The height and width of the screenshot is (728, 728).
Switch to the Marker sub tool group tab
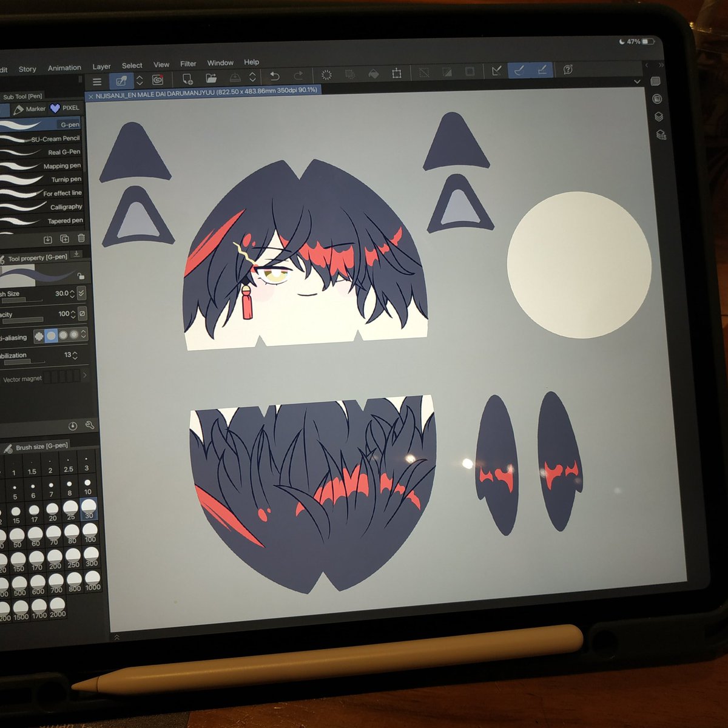[30, 109]
